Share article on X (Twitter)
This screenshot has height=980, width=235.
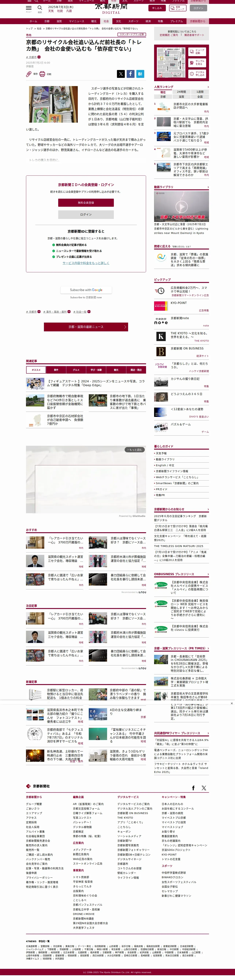121,74
